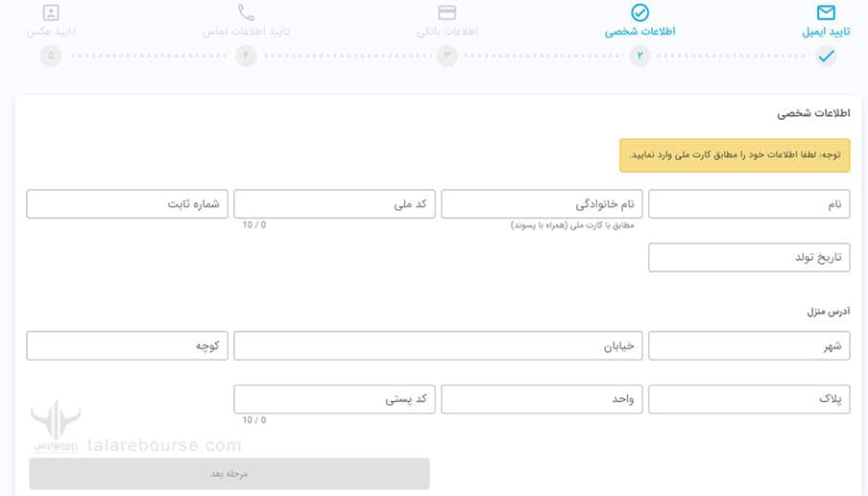Click the خیابان (street) input field
This screenshot has width=868, height=496.
coord(438,345)
